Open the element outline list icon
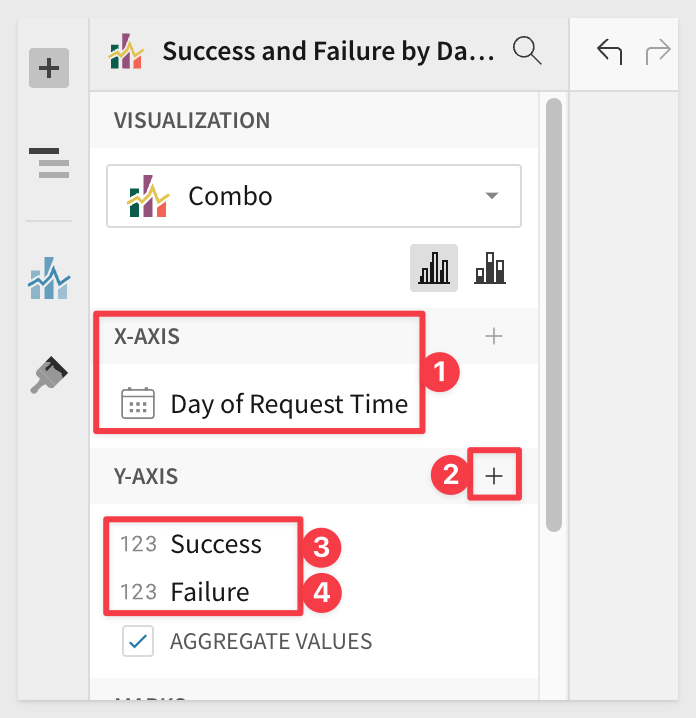696x718 pixels. point(49,163)
